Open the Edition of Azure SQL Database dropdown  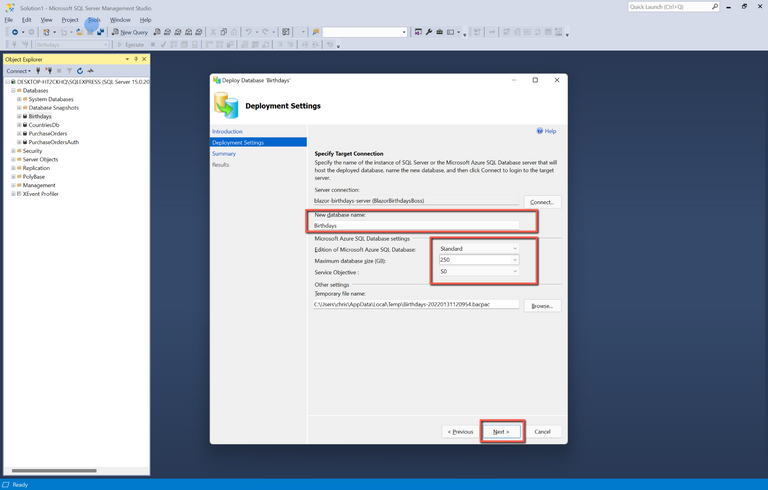478,248
